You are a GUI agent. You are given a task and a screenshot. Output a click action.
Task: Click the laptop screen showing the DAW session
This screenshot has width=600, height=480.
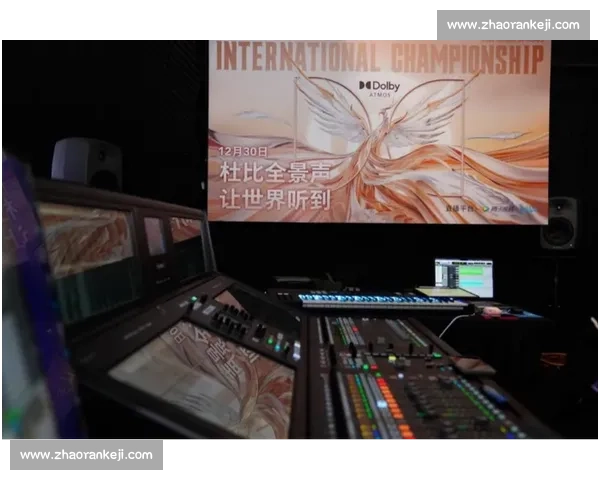pos(463,277)
